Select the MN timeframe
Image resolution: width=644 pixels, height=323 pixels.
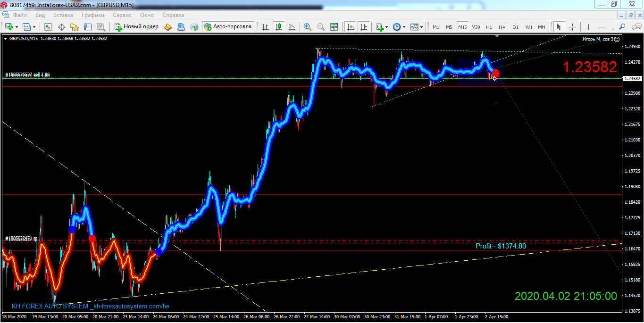pyautogui.click(x=542, y=27)
